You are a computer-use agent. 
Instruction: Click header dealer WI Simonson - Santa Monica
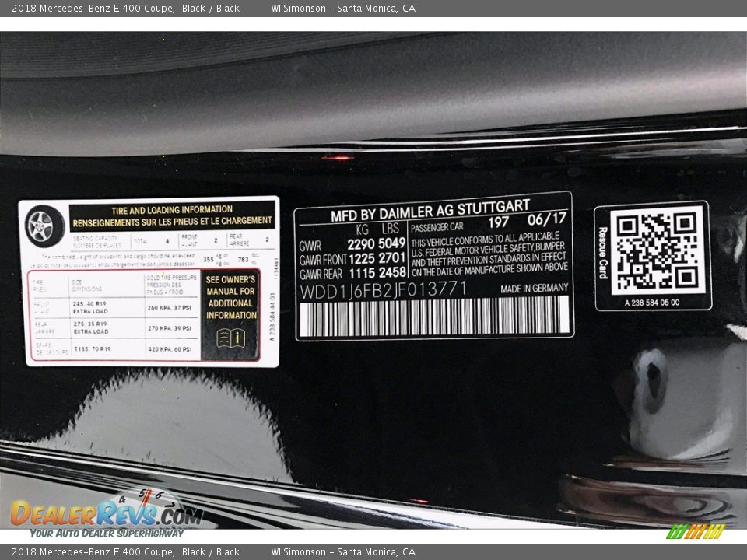(343, 8)
